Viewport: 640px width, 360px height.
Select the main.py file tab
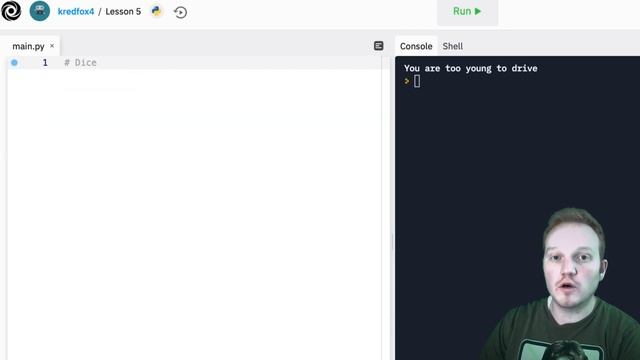point(28,46)
